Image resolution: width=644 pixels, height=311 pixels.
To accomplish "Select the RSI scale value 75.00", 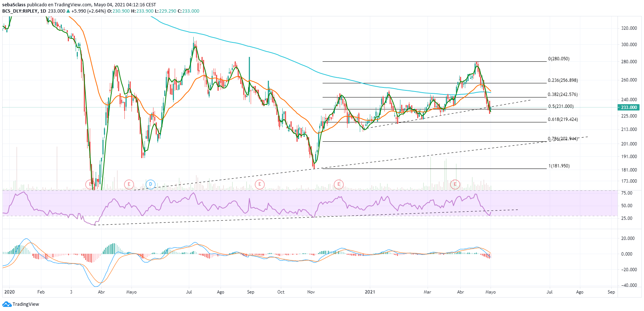I will pyautogui.click(x=627, y=193).
